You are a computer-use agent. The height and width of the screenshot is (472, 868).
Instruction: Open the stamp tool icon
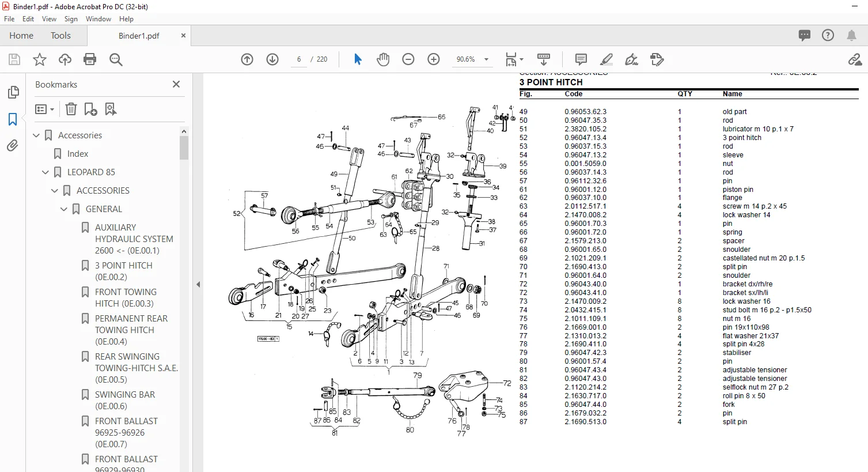[657, 59]
